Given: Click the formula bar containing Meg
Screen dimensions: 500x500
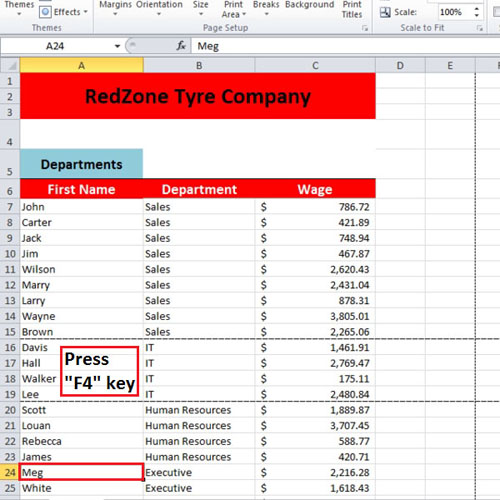Looking at the screenshot, I should [345, 46].
